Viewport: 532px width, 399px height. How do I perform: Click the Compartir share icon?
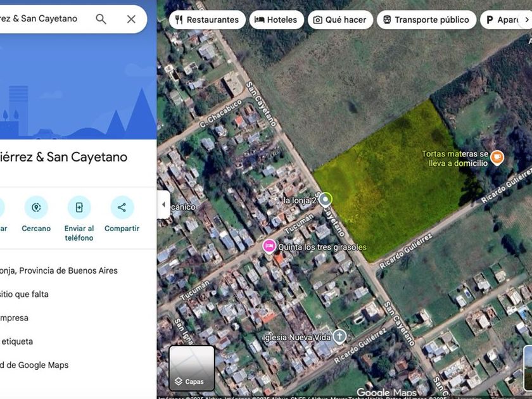pyautogui.click(x=122, y=207)
